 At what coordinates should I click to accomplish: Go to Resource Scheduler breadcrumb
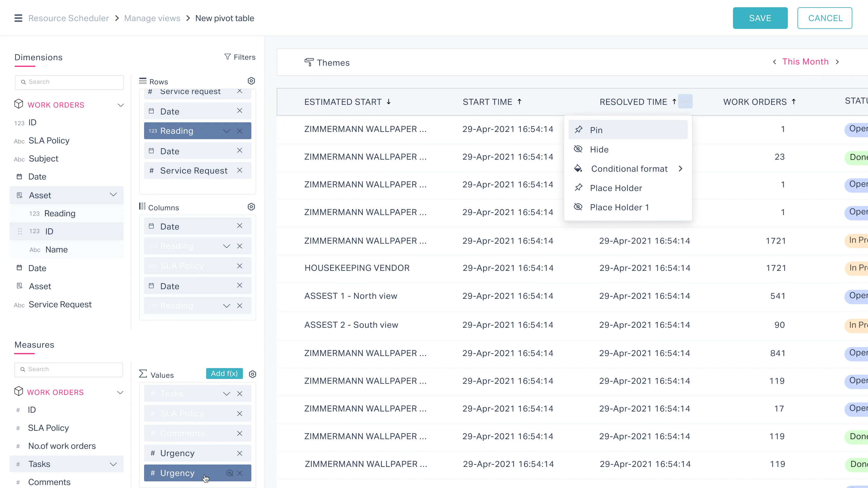coord(68,18)
